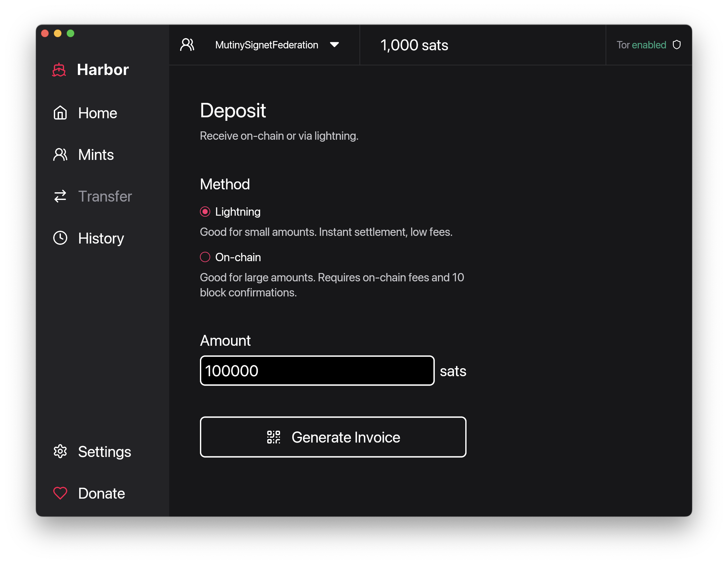Screen dimensions: 728x564
Task: Click the On-chain block confirmations description
Action: 332,285
